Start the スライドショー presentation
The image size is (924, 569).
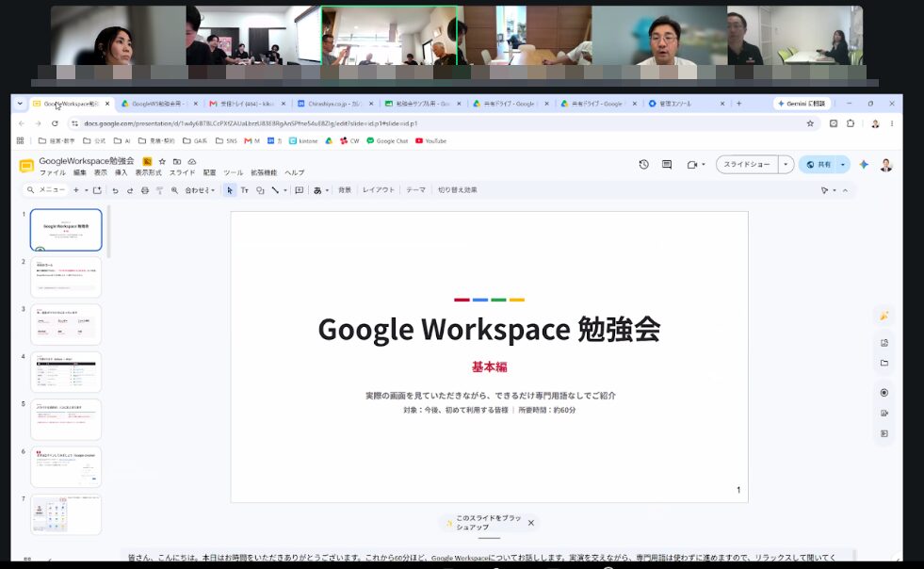coord(747,165)
